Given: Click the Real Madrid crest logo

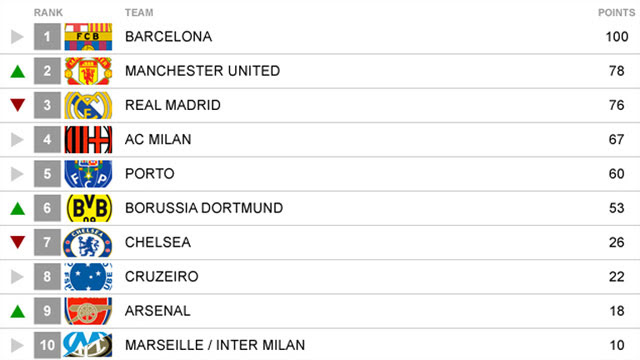Looking at the screenshot, I should click(88, 105).
